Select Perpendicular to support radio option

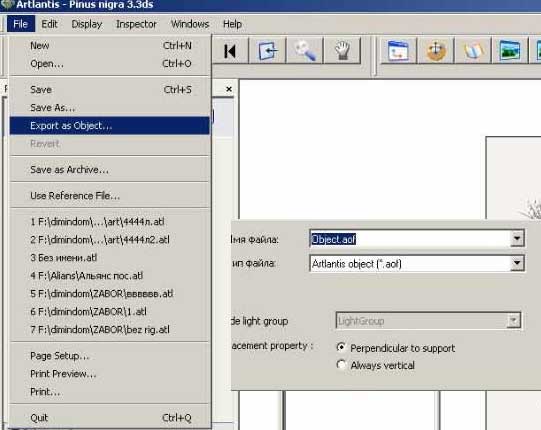tap(341, 347)
